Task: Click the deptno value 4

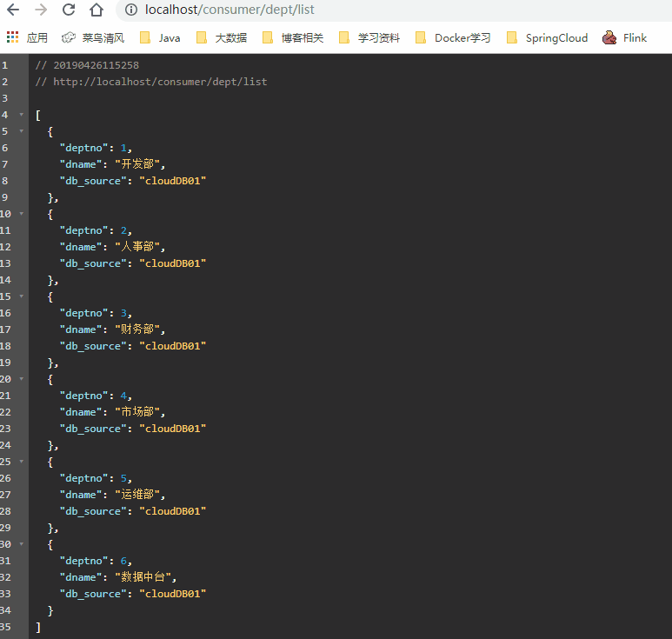Action: pyautogui.click(x=123, y=396)
